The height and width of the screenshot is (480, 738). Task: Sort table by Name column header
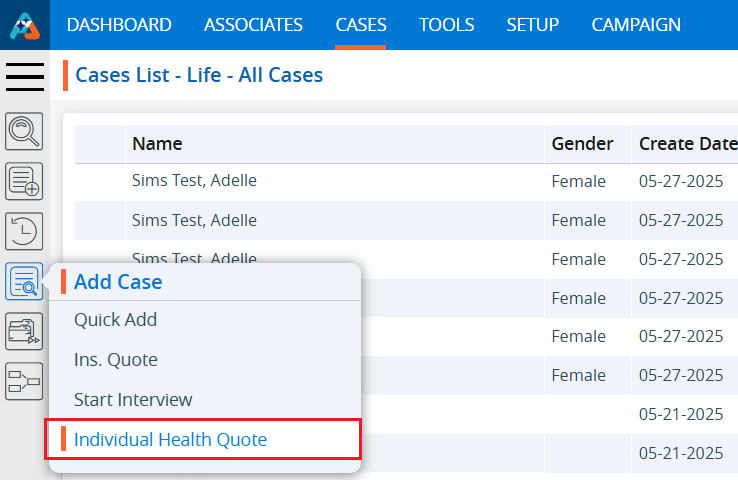(157, 144)
